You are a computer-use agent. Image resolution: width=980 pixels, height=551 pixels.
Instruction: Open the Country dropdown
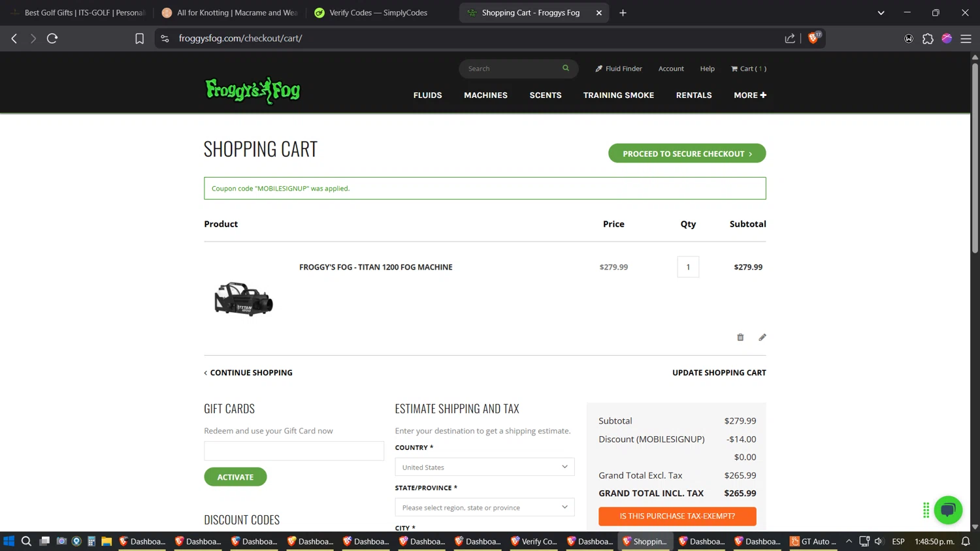click(x=485, y=467)
